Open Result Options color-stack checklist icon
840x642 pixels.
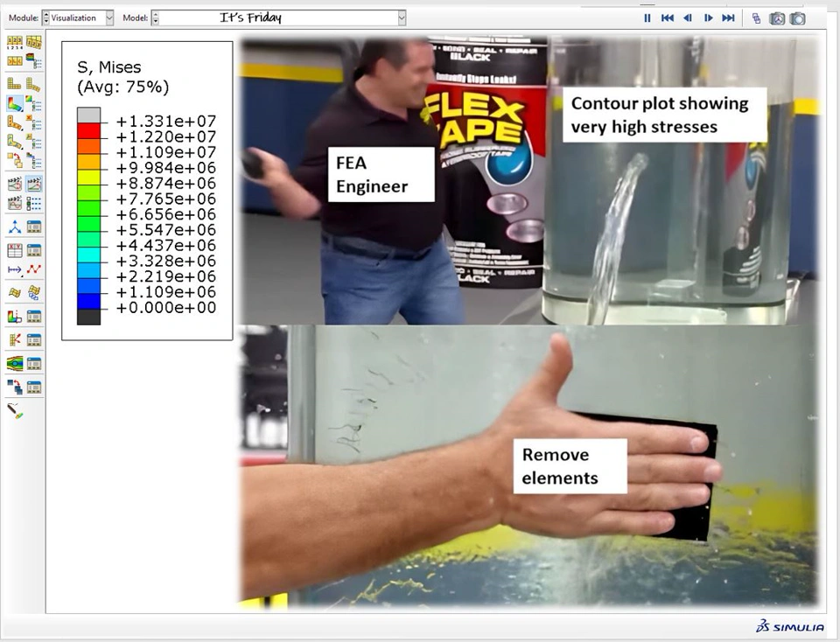coord(34,61)
